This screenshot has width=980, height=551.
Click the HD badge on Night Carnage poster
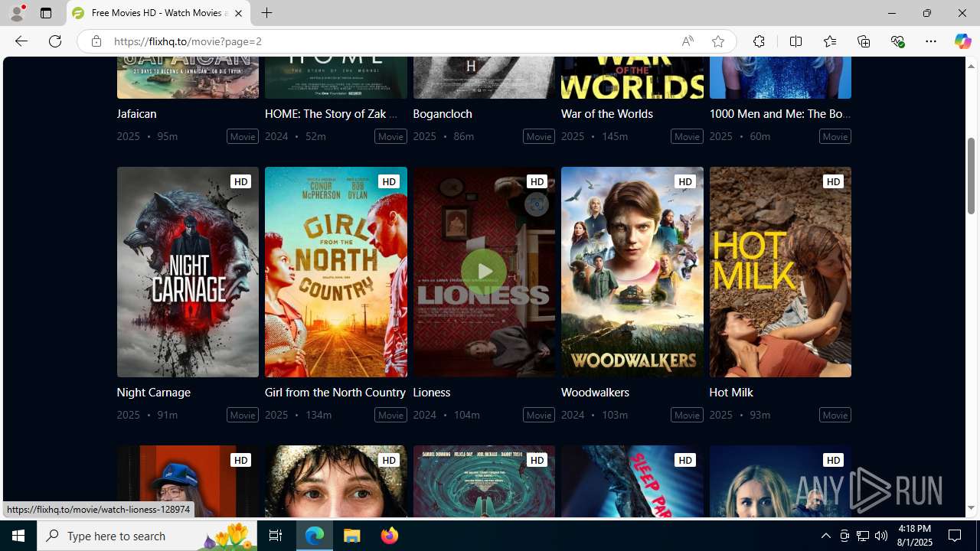click(240, 181)
